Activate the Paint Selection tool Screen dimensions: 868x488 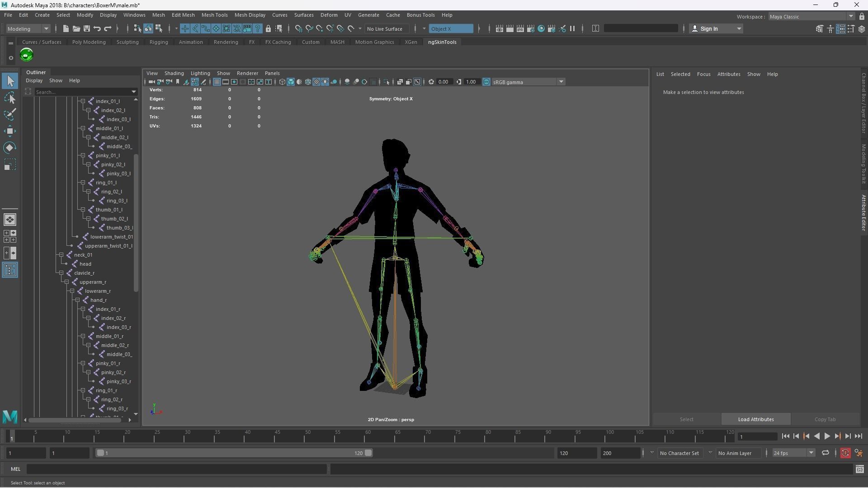coord(10,114)
